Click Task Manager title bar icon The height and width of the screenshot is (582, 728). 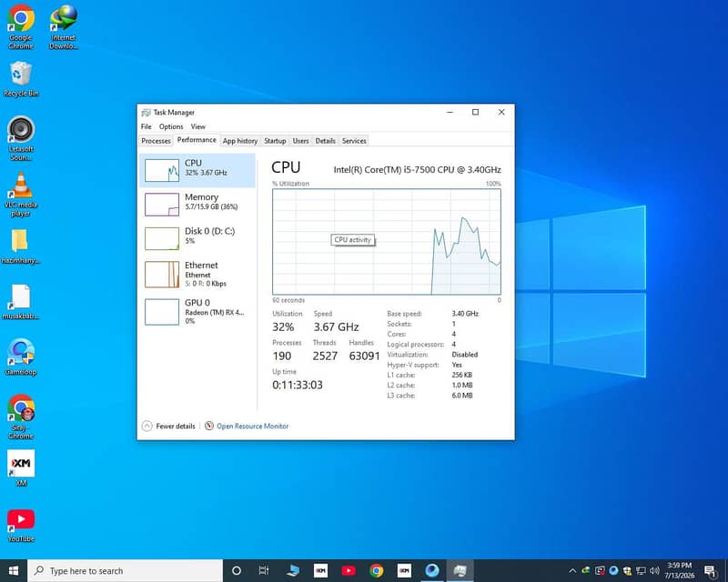coord(147,113)
